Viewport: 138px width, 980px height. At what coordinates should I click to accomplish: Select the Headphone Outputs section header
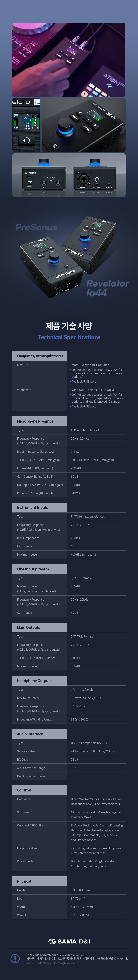[x=34, y=681]
